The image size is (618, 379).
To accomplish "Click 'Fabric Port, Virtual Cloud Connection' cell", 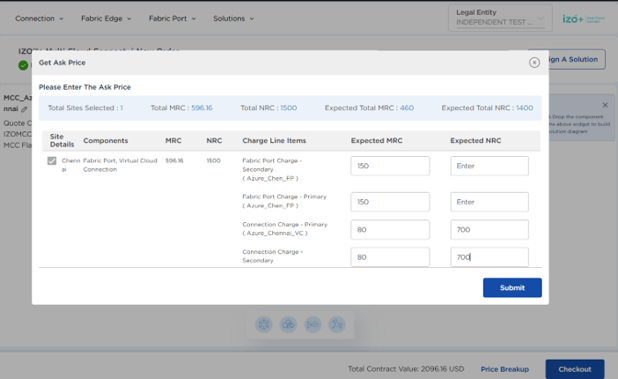I will point(120,165).
